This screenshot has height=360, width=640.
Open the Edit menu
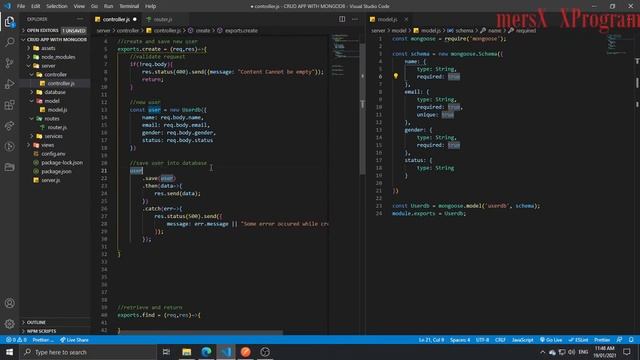(x=36, y=6)
